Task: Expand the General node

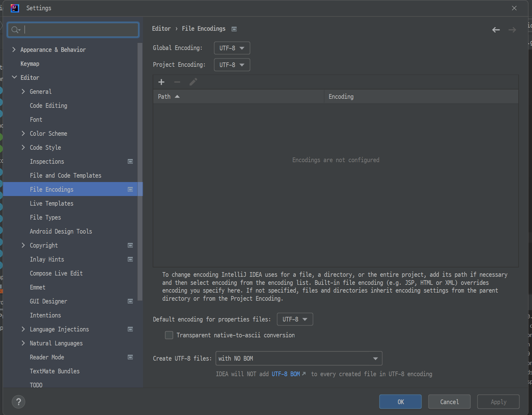Action: (x=23, y=91)
